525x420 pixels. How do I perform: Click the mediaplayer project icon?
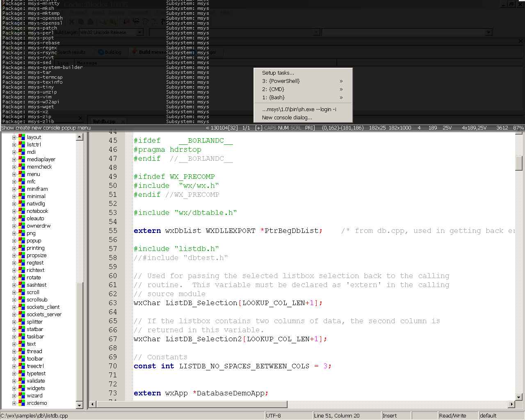(x=22, y=159)
